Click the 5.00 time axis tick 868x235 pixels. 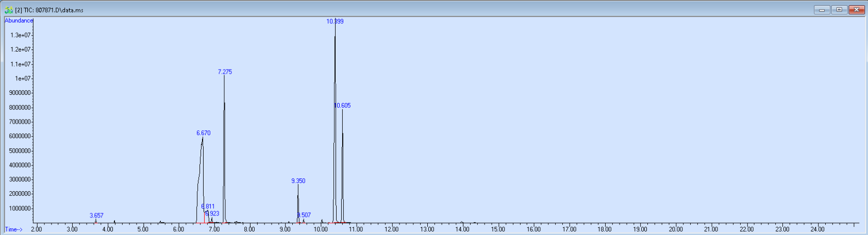pyautogui.click(x=143, y=229)
